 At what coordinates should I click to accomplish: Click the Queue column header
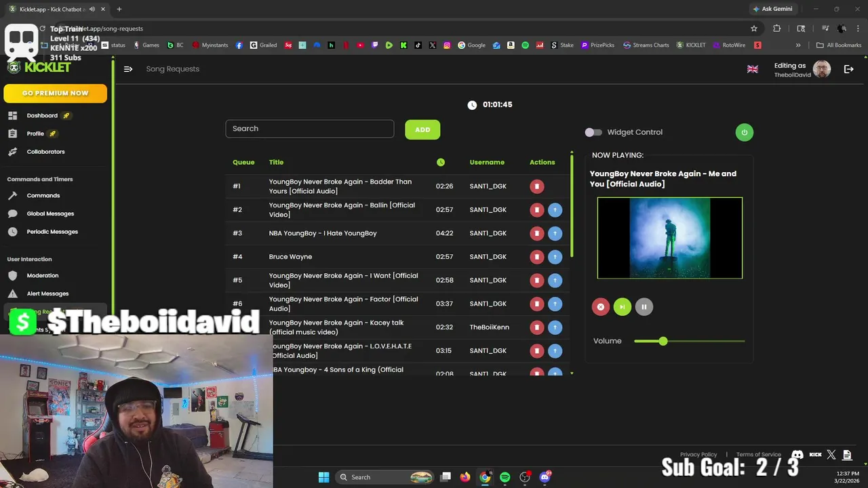[243, 163]
